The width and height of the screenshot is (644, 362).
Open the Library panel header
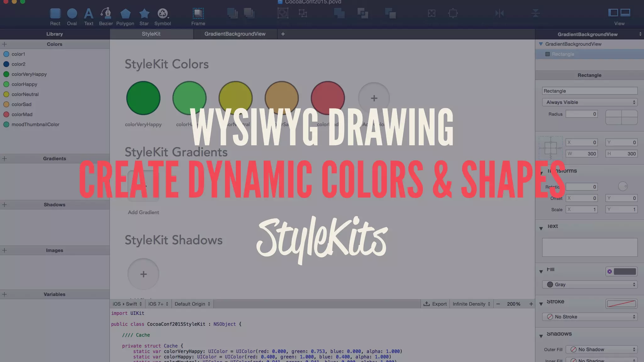tap(55, 34)
